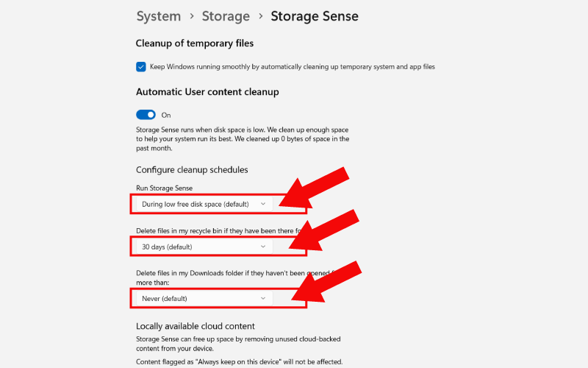Click the System breadcrumb

pos(158,16)
